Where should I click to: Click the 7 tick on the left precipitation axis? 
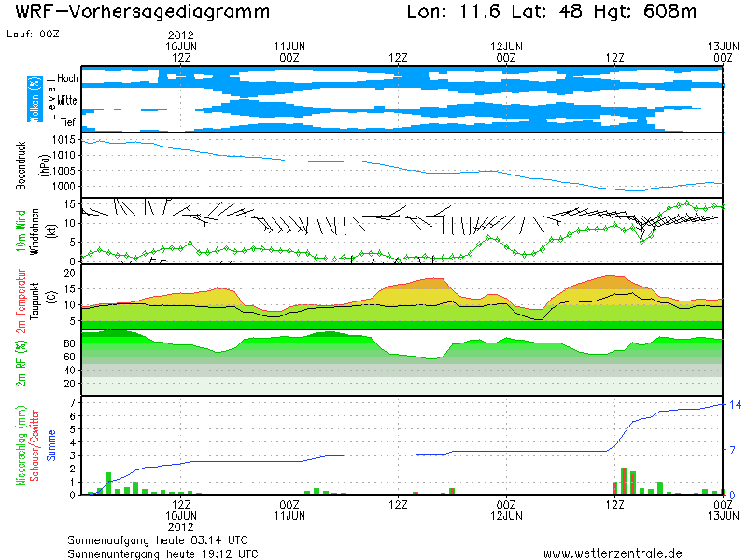pyautogui.click(x=73, y=403)
